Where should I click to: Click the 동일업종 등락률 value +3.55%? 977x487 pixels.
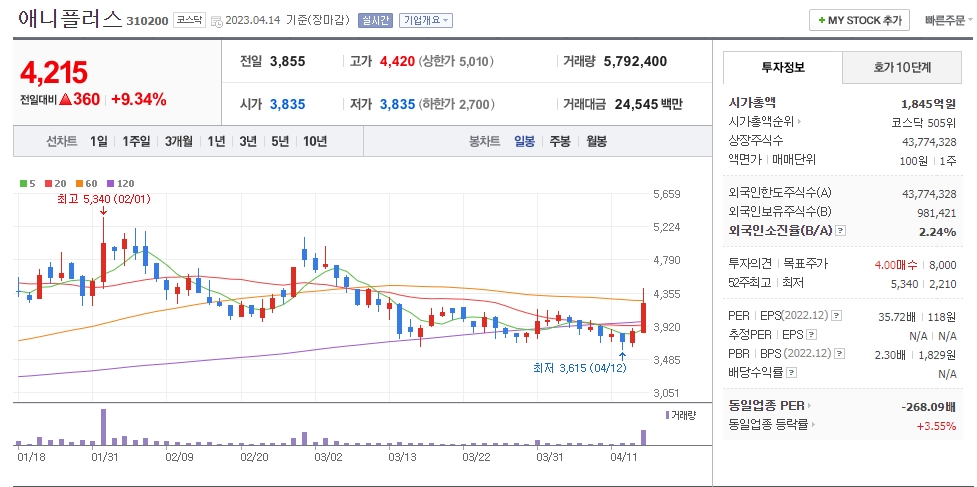click(x=936, y=426)
